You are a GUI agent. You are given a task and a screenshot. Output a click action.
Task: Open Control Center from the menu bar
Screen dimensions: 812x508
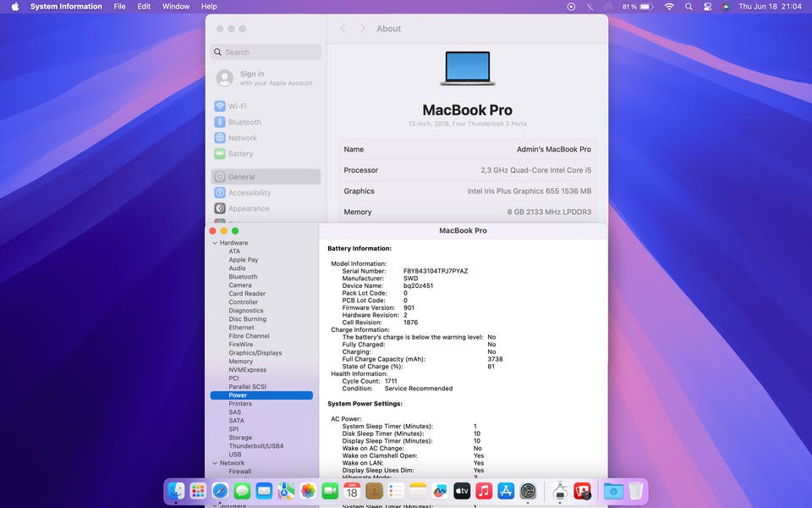pos(707,7)
